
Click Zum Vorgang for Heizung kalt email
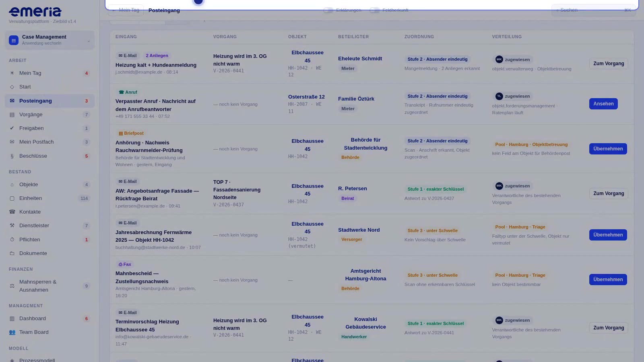click(x=609, y=64)
